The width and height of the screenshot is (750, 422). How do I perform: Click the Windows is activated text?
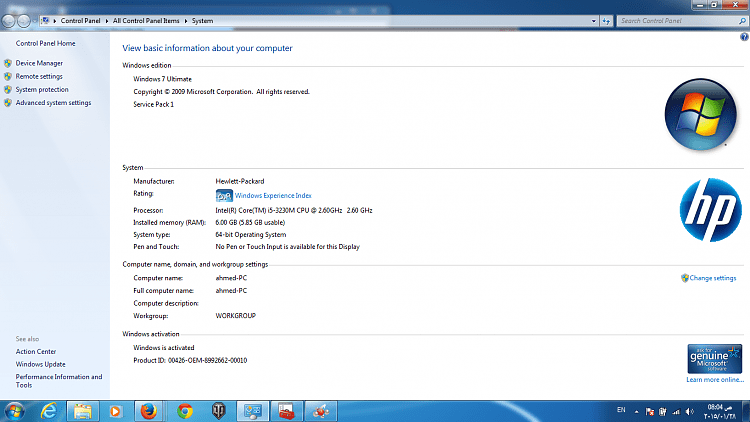(164, 348)
